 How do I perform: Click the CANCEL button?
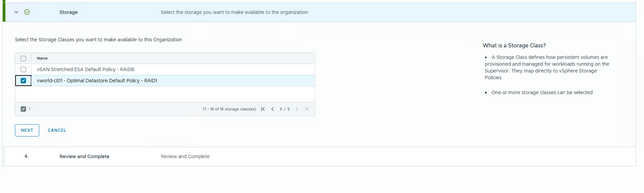[x=57, y=130]
